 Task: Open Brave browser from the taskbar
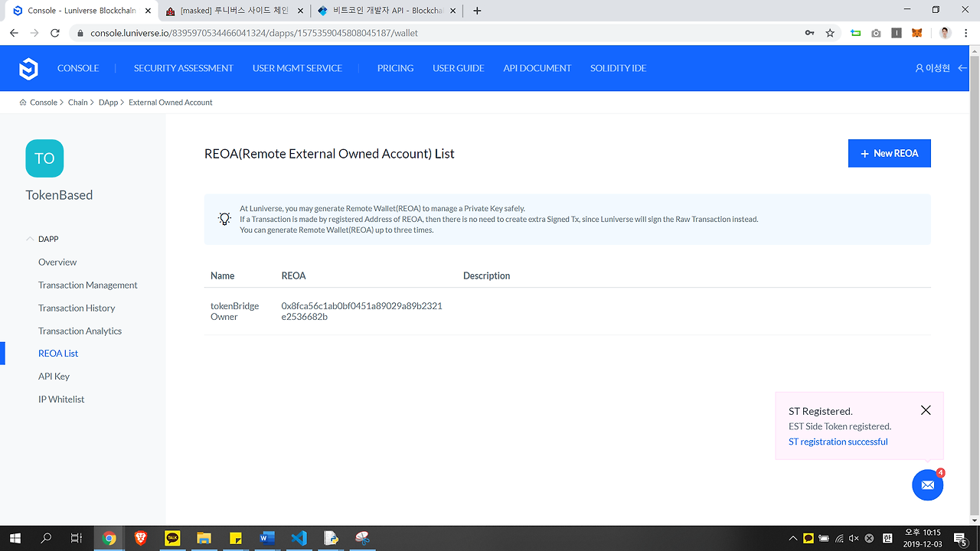tap(141, 539)
